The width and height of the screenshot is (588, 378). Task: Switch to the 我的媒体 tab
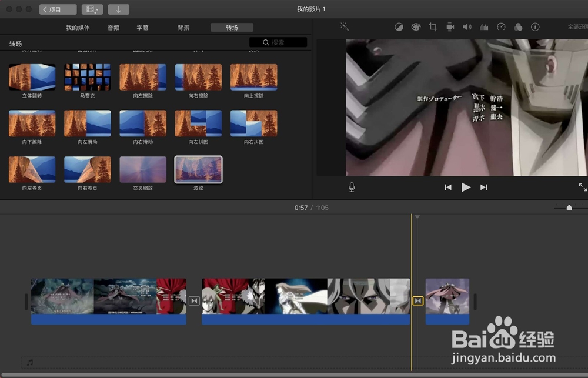[78, 28]
